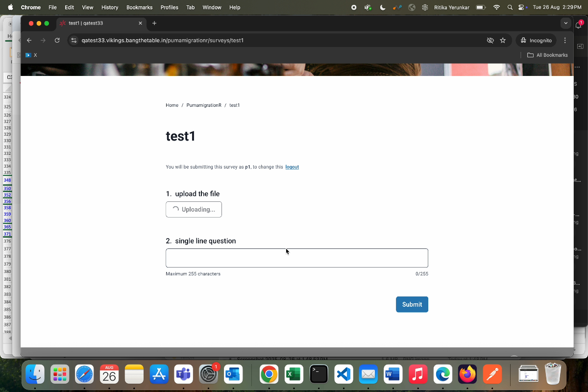Open Trash from the Dock
Screen dimensions: 588x392
553,374
